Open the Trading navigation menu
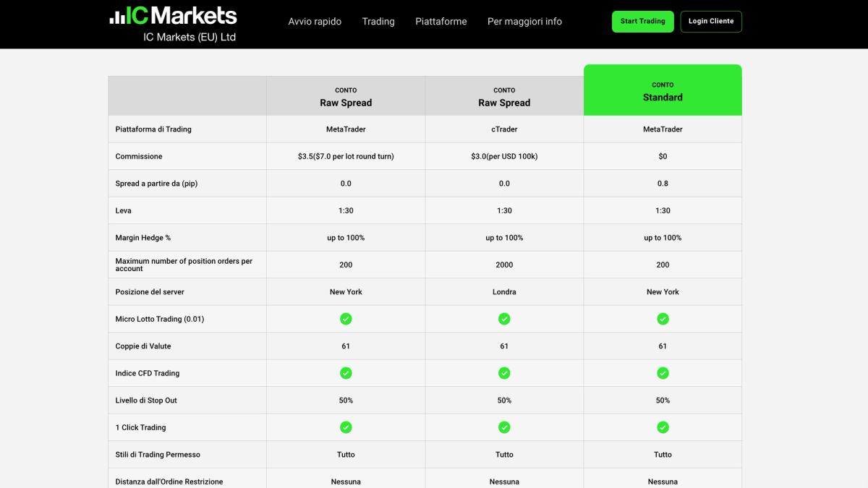 (x=378, y=22)
